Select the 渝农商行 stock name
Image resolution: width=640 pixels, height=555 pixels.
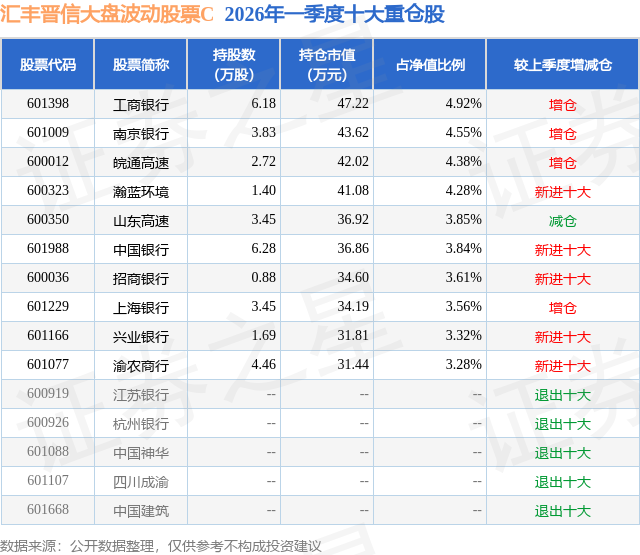click(141, 366)
